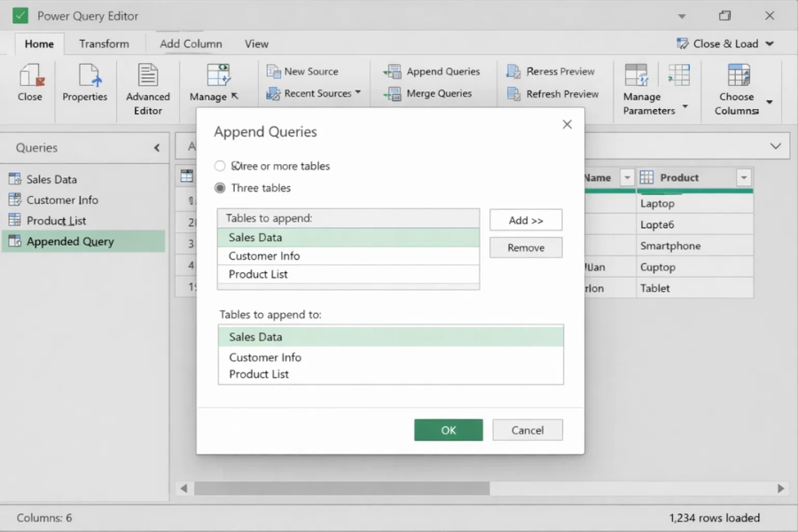Image resolution: width=798 pixels, height=532 pixels.
Task: Open the query Properties icon
Action: click(x=85, y=86)
